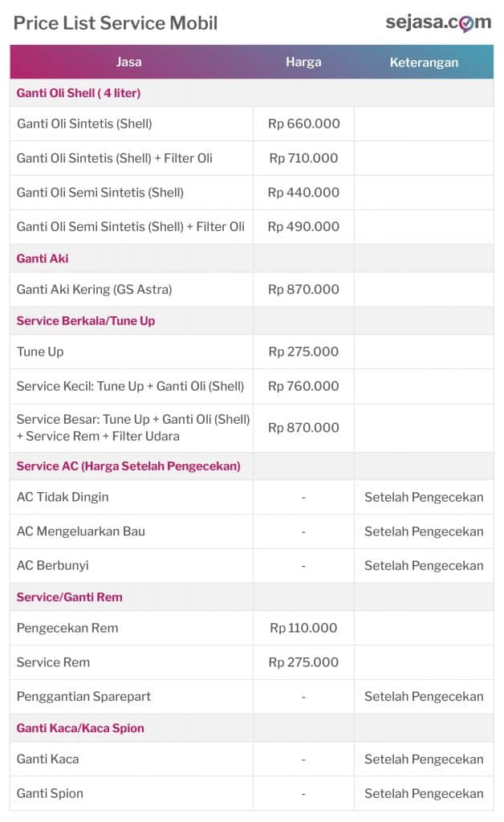The image size is (504, 822).
Task: Select the Ganti Spion row
Action: [x=50, y=793]
